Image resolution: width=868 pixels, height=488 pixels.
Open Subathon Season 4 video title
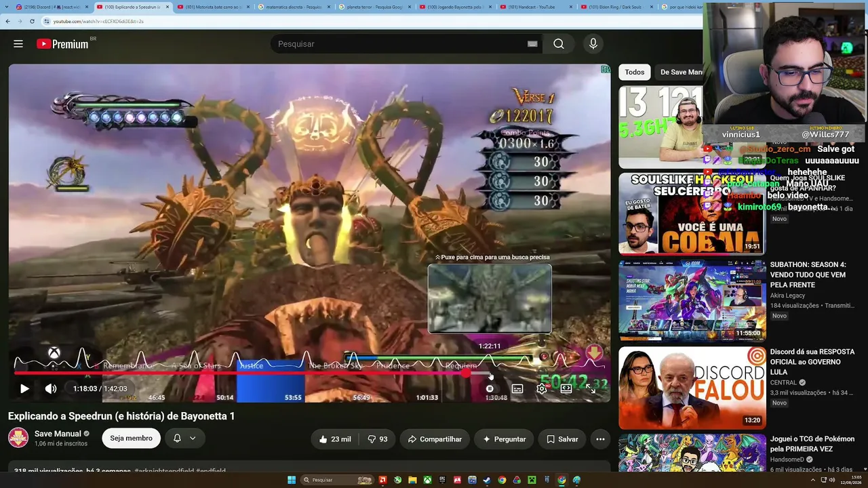pyautogui.click(x=808, y=274)
